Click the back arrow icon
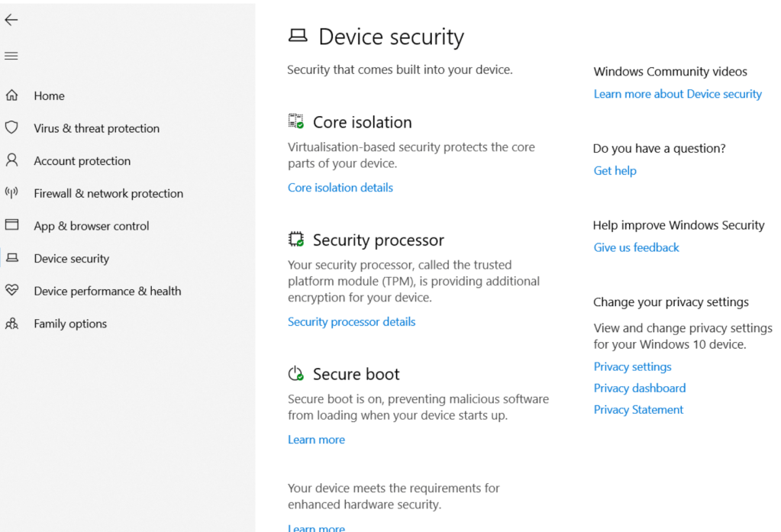 click(11, 21)
